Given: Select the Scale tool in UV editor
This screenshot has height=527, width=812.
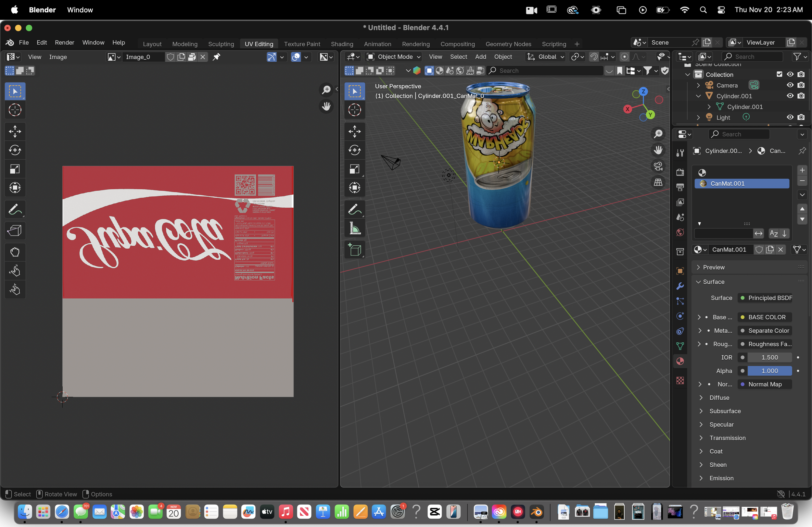Looking at the screenshot, I should tap(15, 169).
